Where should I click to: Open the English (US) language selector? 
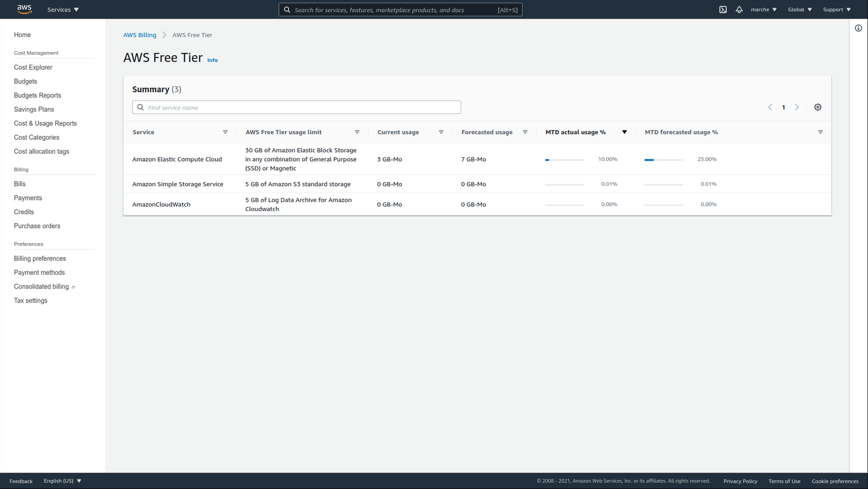tap(63, 481)
